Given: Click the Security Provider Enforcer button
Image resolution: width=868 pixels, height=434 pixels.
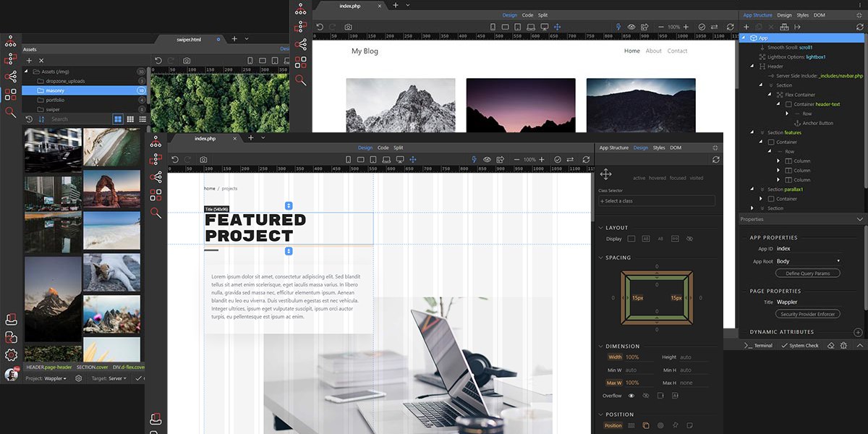Looking at the screenshot, I should (x=808, y=315).
